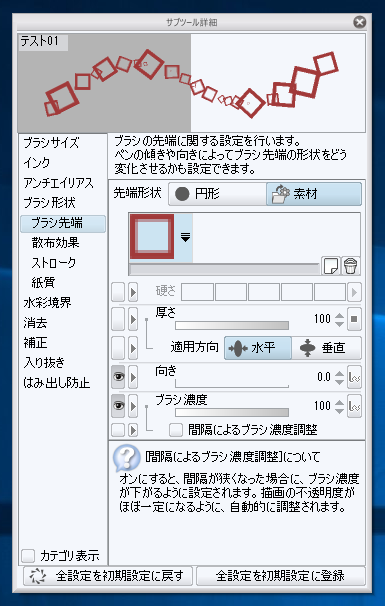Open 向き dynamics settings icon
The width and height of the screenshot is (385, 606).
click(354, 377)
